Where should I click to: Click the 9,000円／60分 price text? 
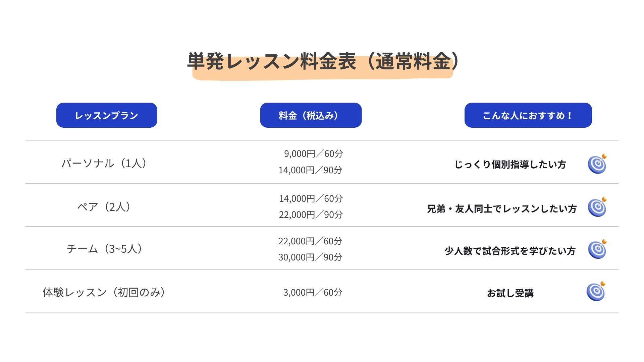313,154
